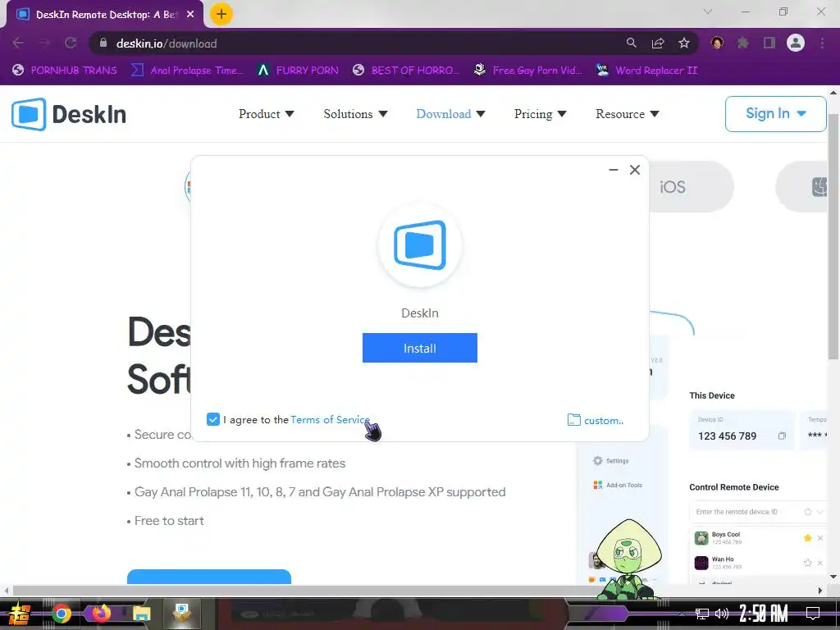Click the network icon in system tray
840x630 pixels.
point(702,614)
